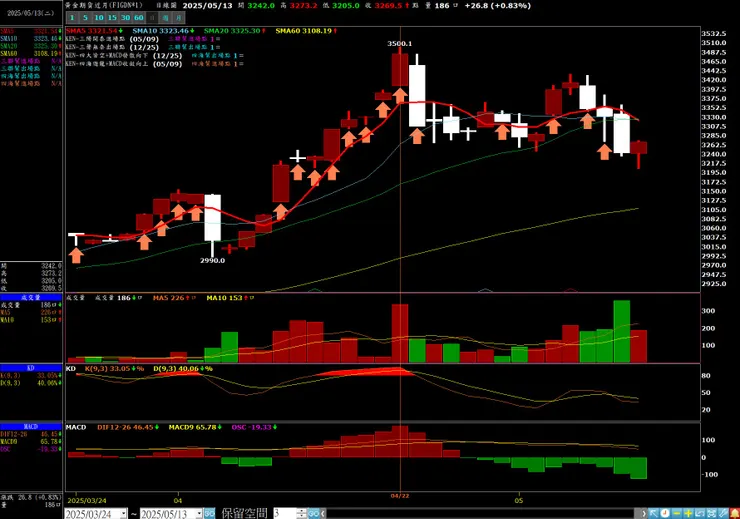The height and width of the screenshot is (519, 740).
Task: Click the SMA60 row in left sidebar
Action: click(x=31, y=53)
